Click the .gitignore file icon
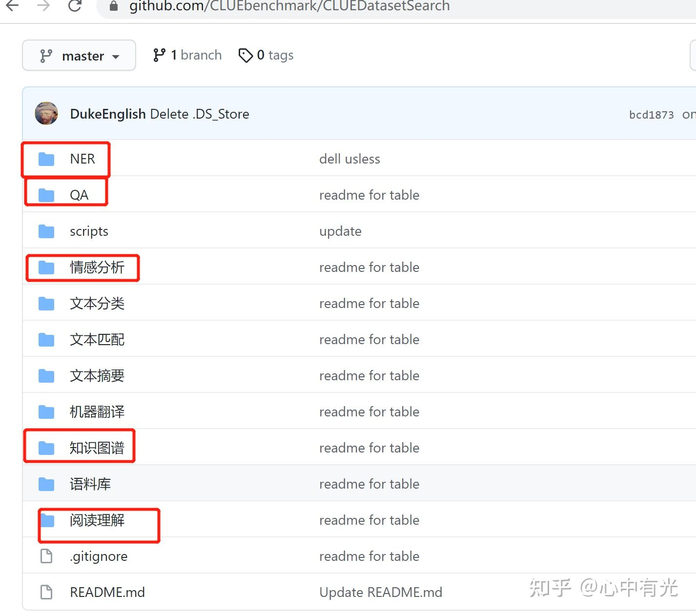This screenshot has width=696, height=616. (x=46, y=556)
